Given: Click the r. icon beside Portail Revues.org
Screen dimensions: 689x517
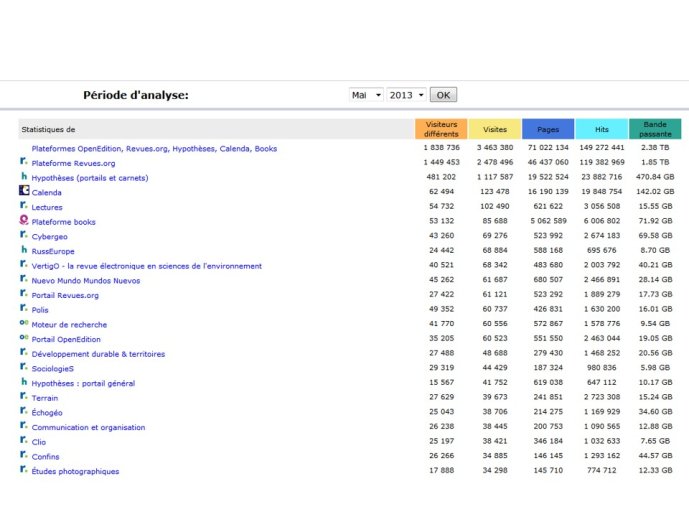Looking at the screenshot, I should point(24,293).
